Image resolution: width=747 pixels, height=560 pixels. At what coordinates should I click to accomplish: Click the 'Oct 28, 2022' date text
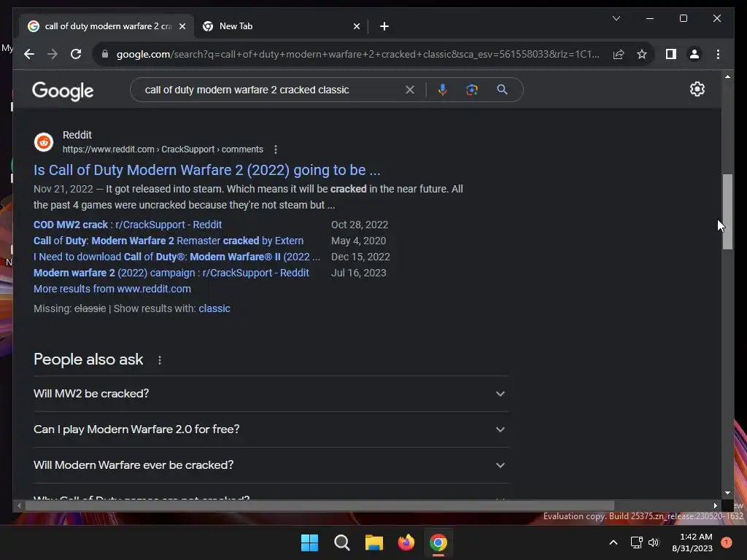pos(360,225)
